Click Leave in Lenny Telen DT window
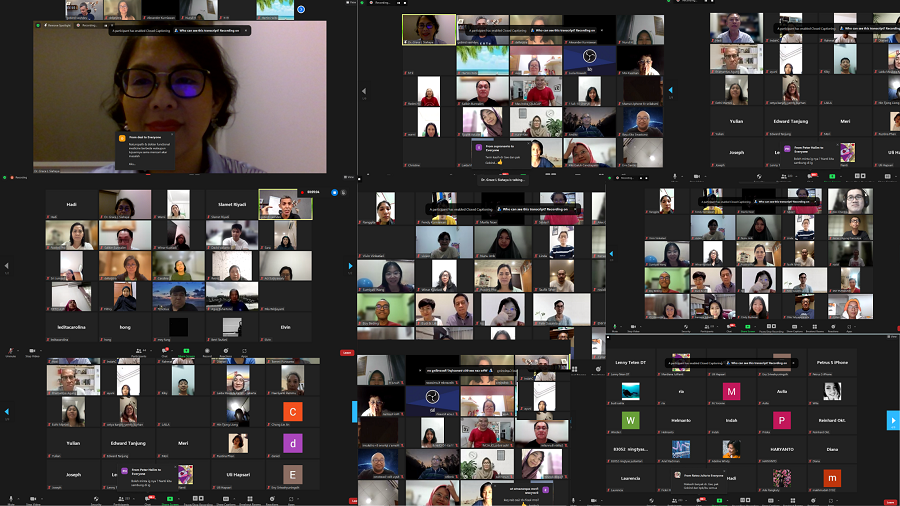Screen dimensions: 900x506 pos(890,503)
